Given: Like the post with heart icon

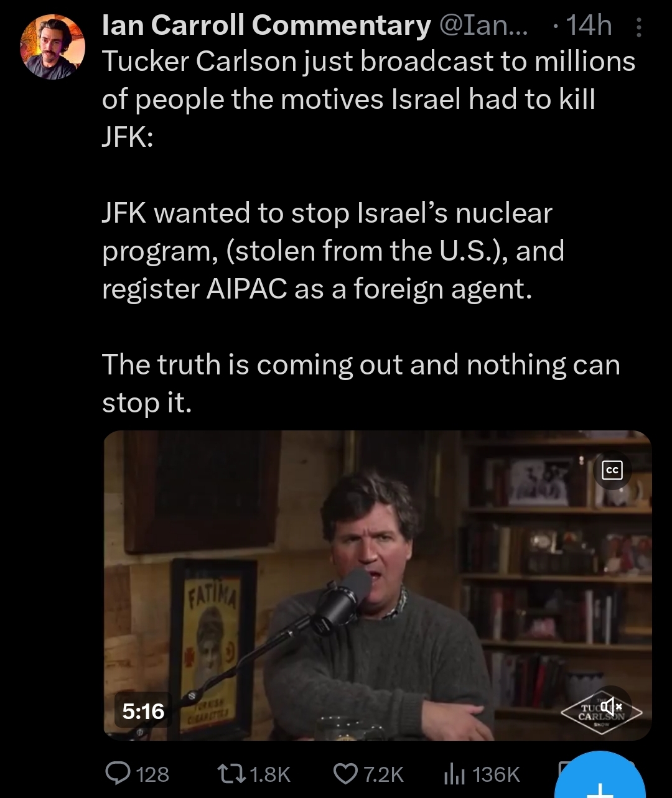Looking at the screenshot, I should click(345, 774).
